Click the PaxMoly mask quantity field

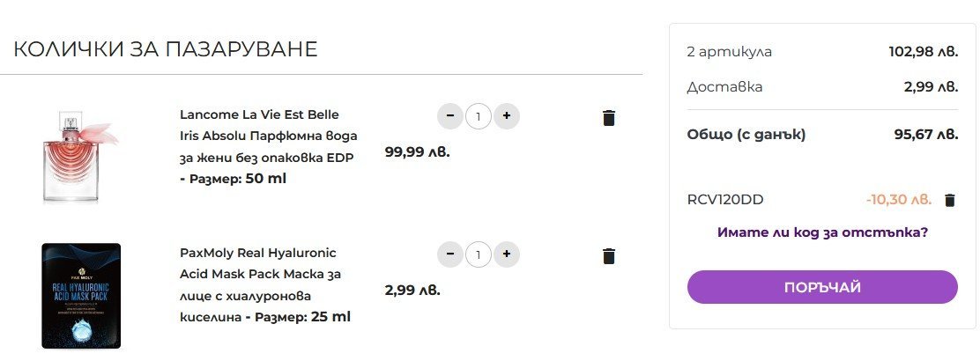[x=479, y=254]
